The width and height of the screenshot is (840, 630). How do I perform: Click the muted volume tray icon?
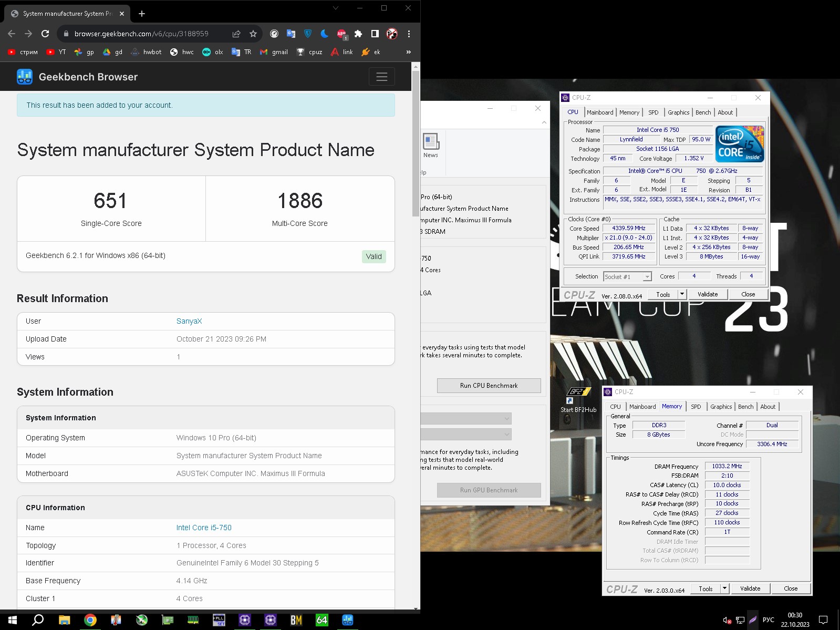coord(727,620)
